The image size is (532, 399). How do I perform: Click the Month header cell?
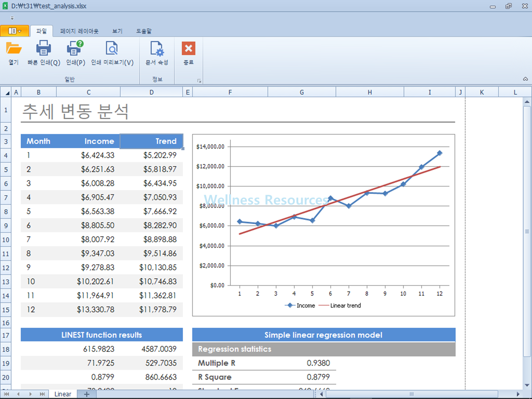(x=39, y=141)
